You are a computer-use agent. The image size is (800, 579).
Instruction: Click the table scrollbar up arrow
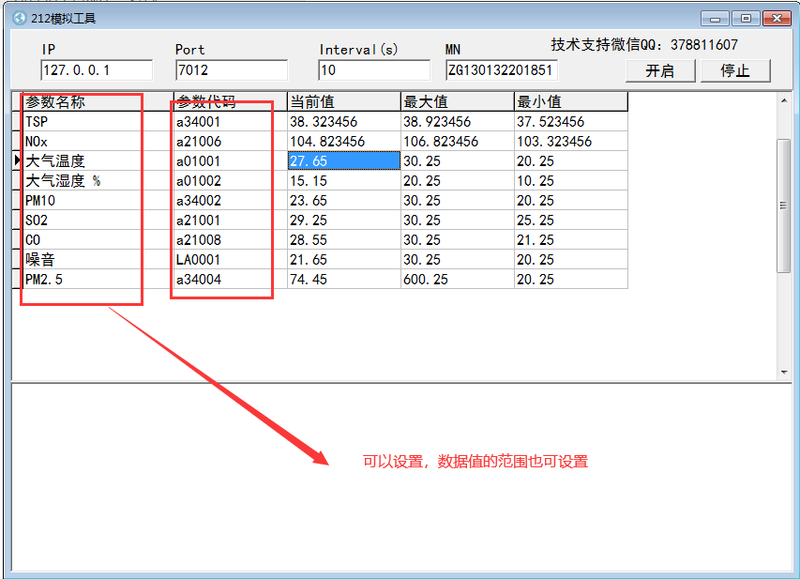click(784, 100)
